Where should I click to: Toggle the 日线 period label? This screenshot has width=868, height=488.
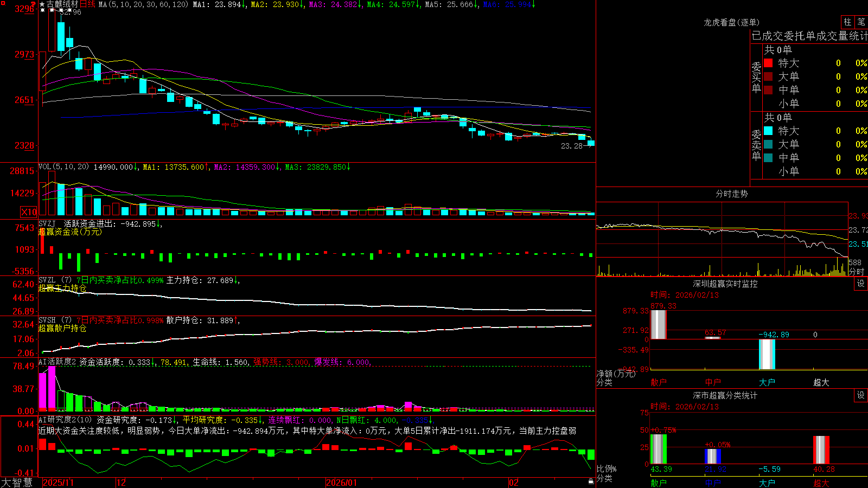coord(87,4)
